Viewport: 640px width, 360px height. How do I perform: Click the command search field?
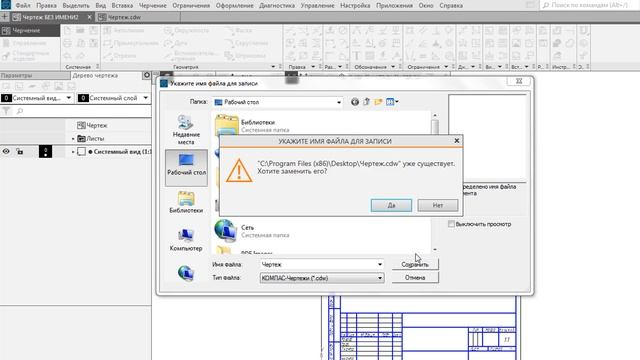(590, 5)
